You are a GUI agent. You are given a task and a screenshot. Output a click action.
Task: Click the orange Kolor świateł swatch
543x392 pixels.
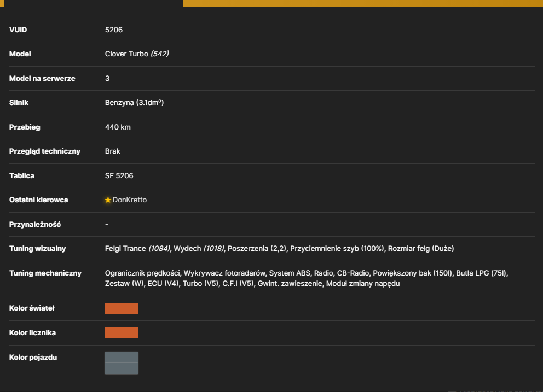click(x=122, y=308)
